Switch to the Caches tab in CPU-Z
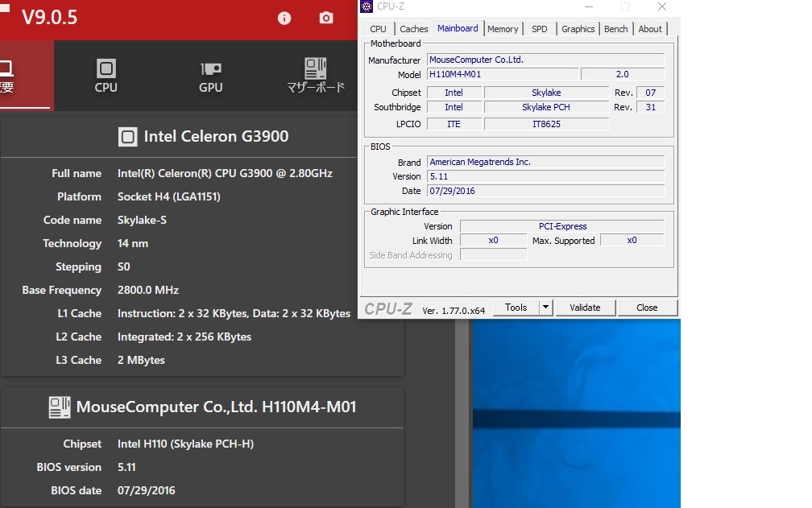Image resolution: width=812 pixels, height=508 pixels. (414, 29)
